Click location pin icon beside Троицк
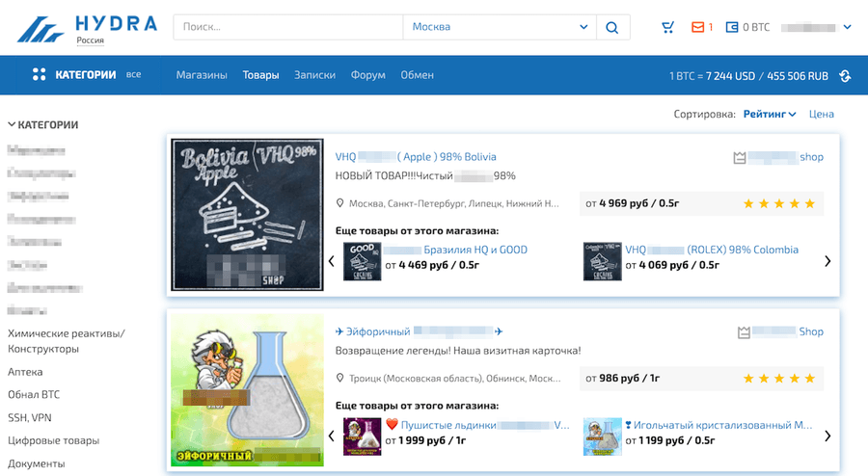Screen dimensions: 868x476 (339, 378)
